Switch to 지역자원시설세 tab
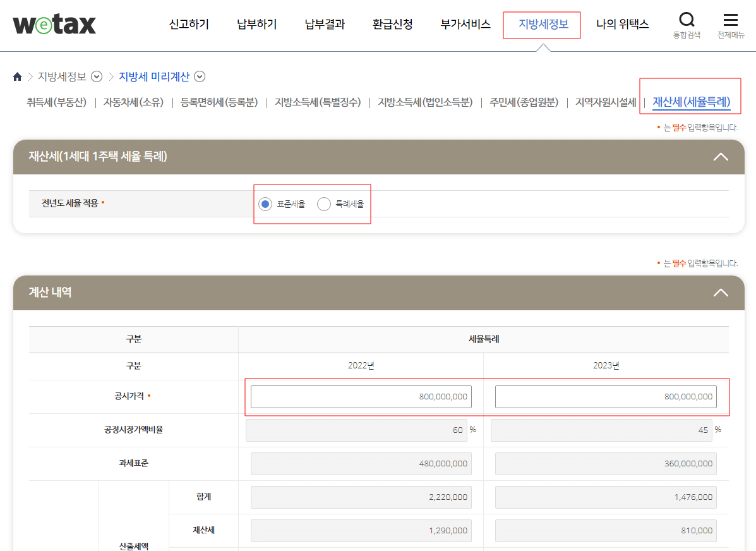The image size is (756, 551). point(606,102)
